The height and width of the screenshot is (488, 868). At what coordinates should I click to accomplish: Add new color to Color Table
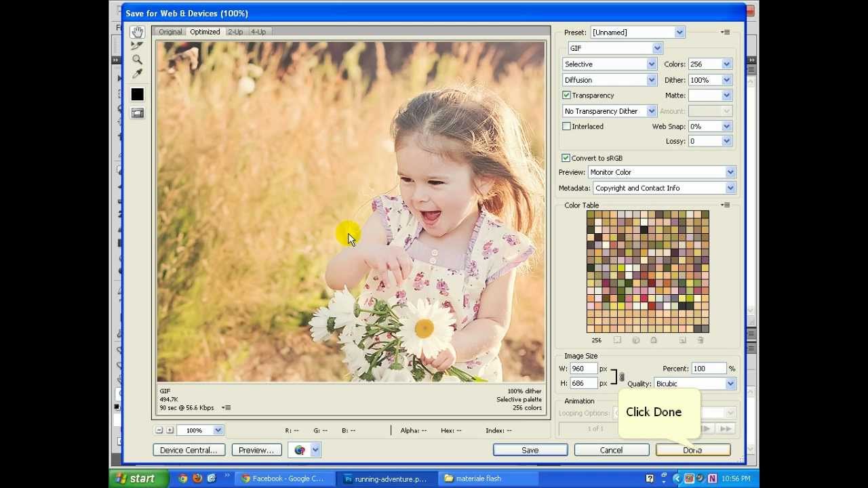click(682, 340)
